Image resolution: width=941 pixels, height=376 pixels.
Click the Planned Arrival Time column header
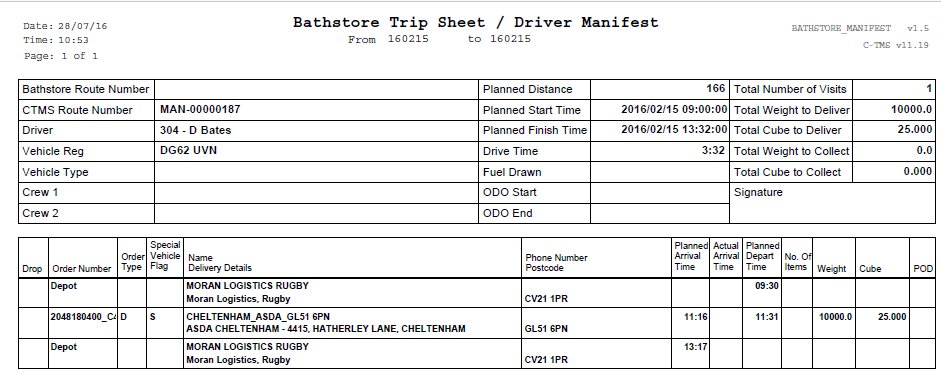point(691,257)
